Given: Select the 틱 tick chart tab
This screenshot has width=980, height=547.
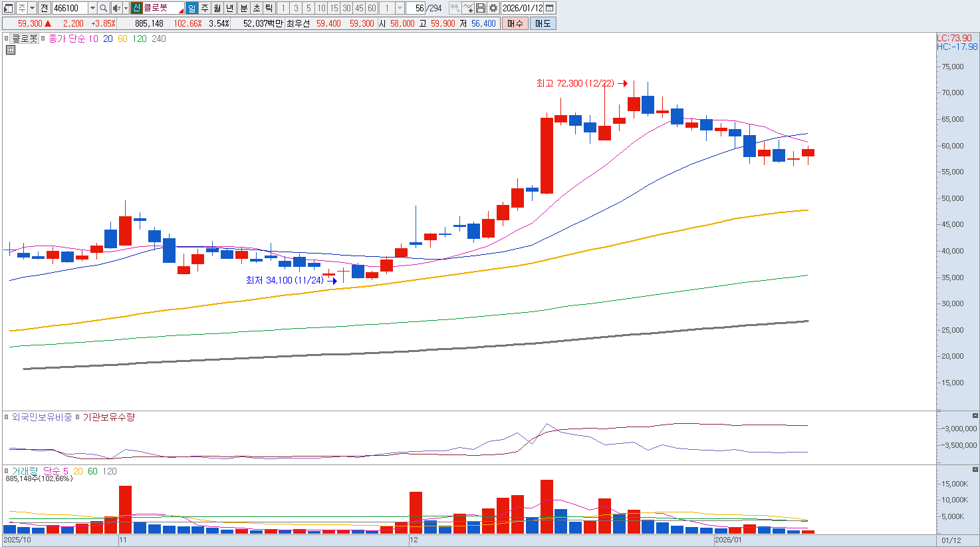Looking at the screenshot, I should click(x=269, y=8).
